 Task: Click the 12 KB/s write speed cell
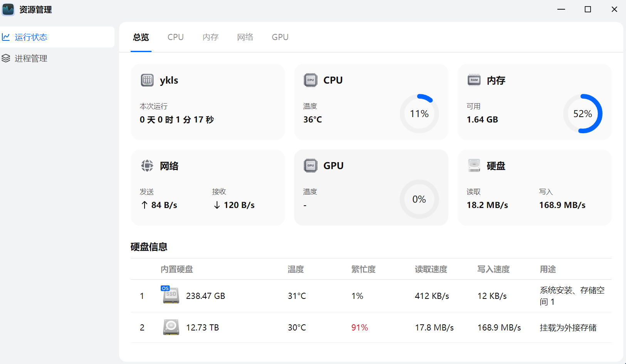click(492, 296)
